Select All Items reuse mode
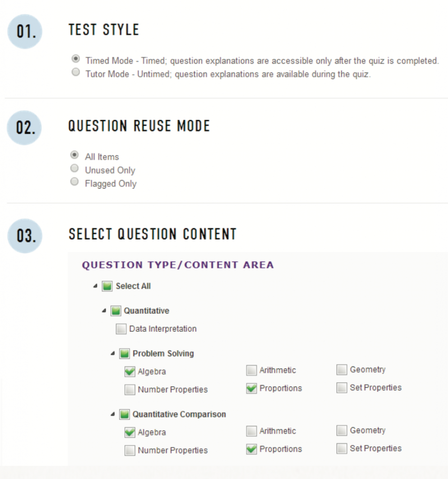This screenshot has height=479, width=448. tap(74, 154)
